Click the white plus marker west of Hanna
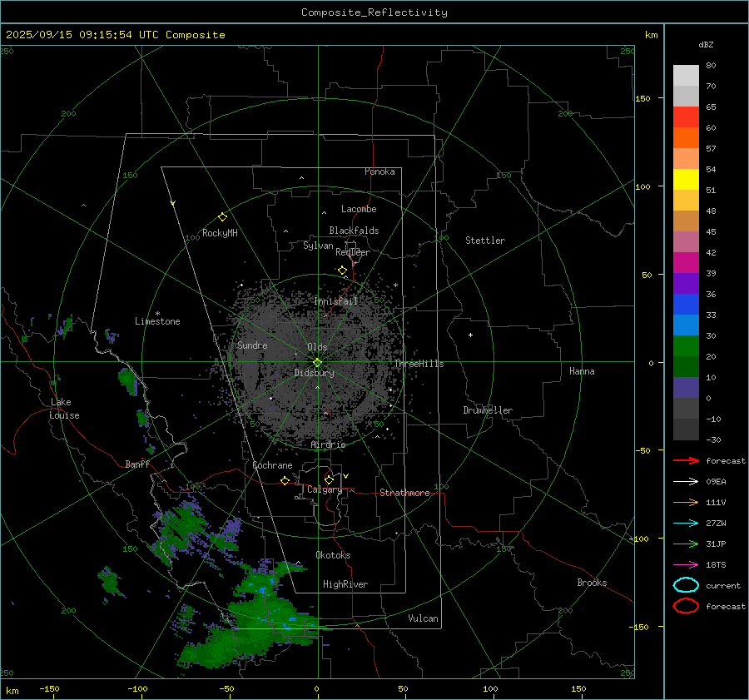 pos(470,335)
